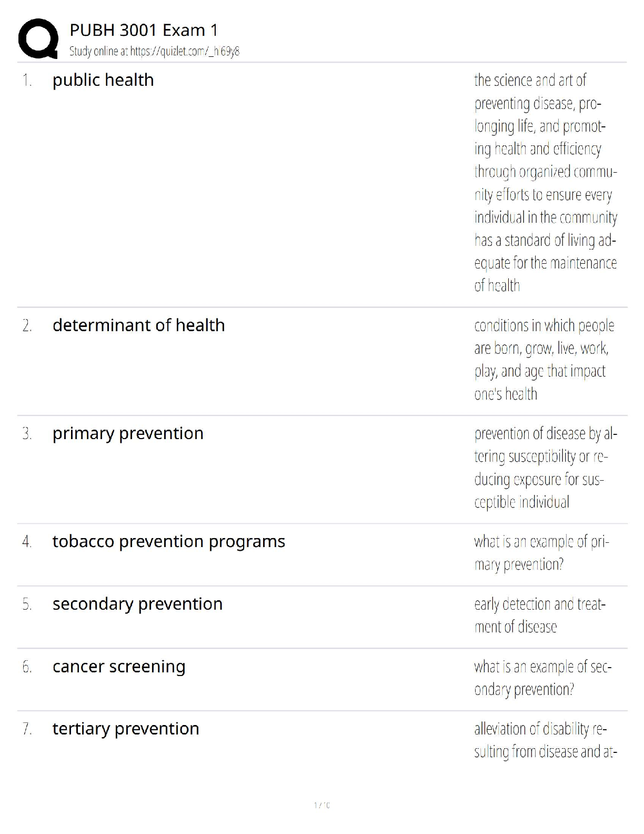The height and width of the screenshot is (834, 644).
Task: Click 'what is an example of primary prevention?'
Action: [x=541, y=553]
